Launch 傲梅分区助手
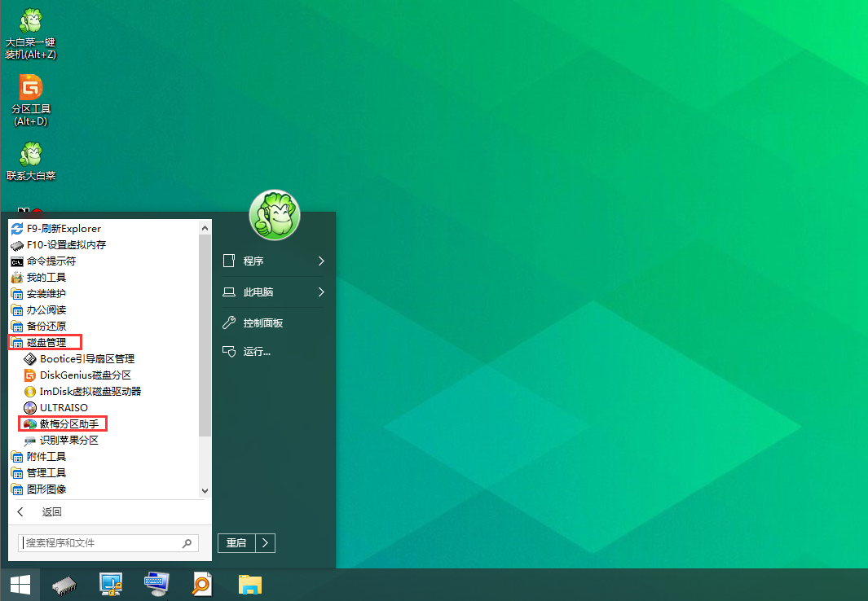The width and height of the screenshot is (868, 601). [61, 424]
